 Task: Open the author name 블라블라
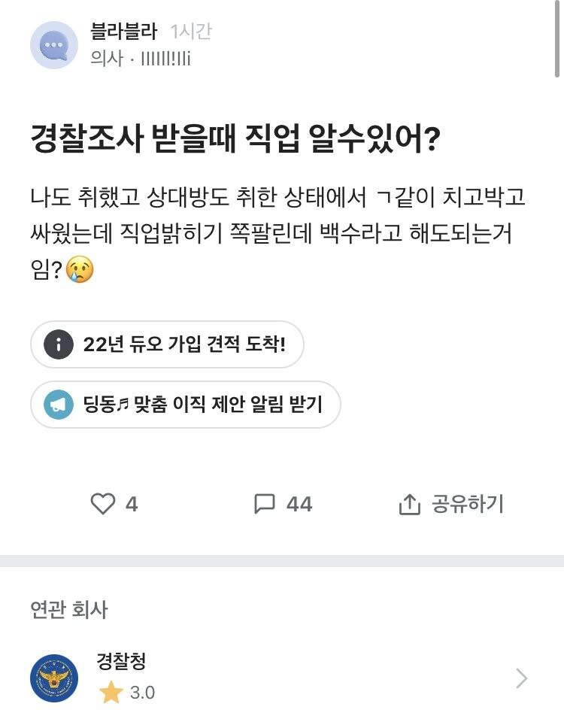123,32
